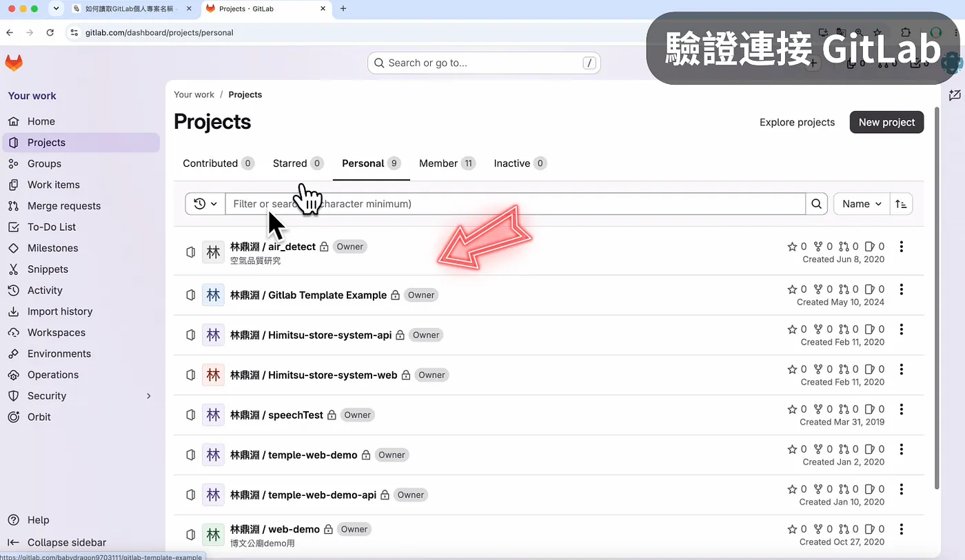The width and height of the screenshot is (965, 560).
Task: Click the Filter or search input field
Action: click(516, 204)
